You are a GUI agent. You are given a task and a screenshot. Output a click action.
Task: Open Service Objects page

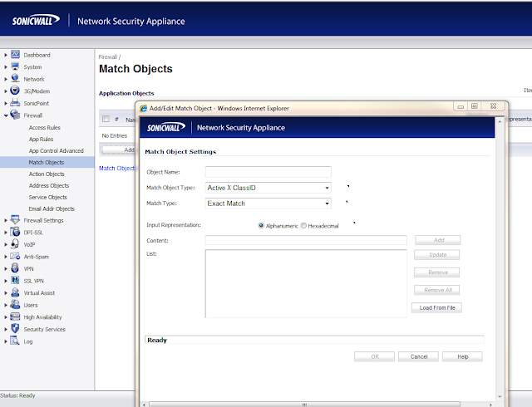pos(48,197)
